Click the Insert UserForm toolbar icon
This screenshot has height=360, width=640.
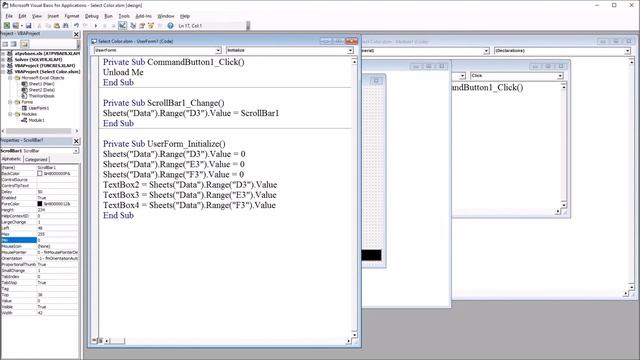(x=16, y=26)
